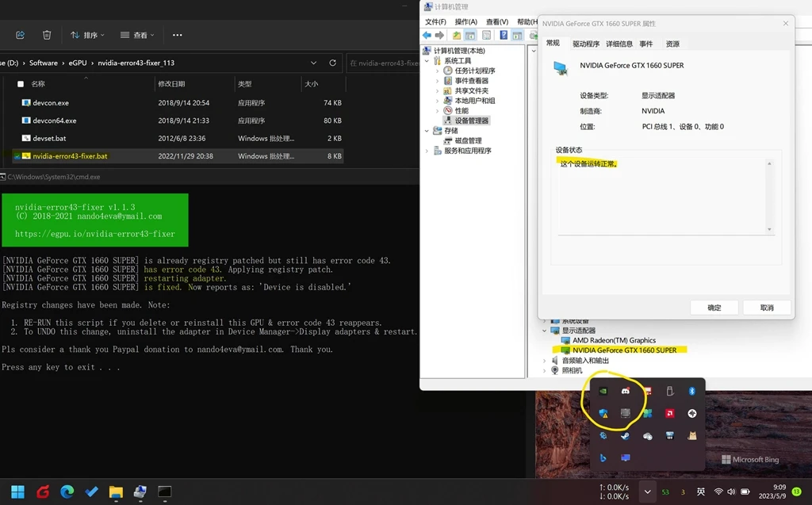Open the blue checkmark To Do taskbar icon

[92, 492]
